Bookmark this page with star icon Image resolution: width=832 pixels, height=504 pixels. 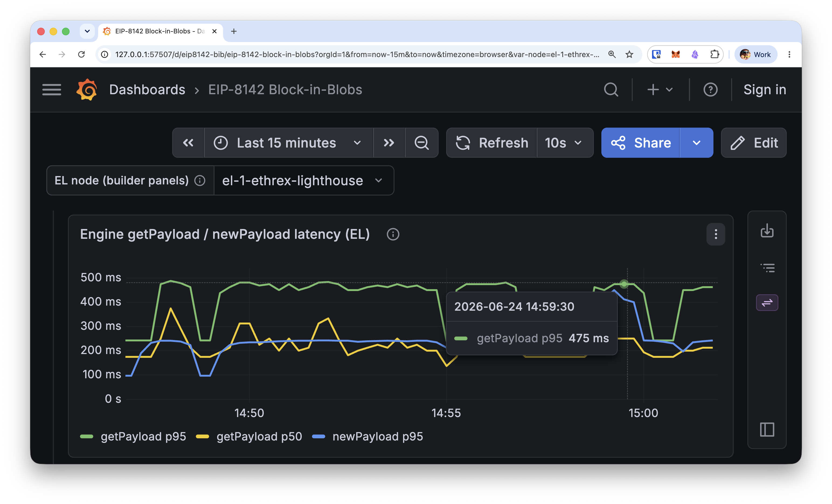click(629, 54)
